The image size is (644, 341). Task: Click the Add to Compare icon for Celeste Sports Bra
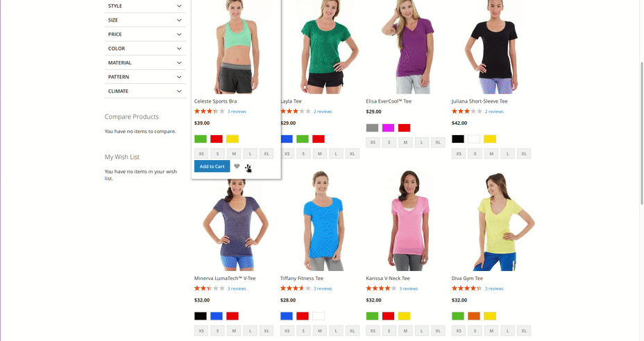248,166
